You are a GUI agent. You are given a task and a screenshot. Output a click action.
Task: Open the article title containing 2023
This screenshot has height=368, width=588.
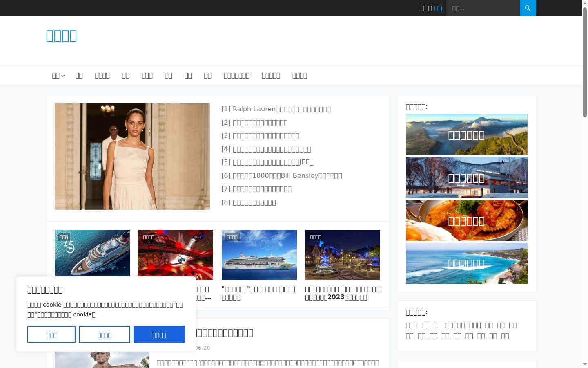coord(342,293)
